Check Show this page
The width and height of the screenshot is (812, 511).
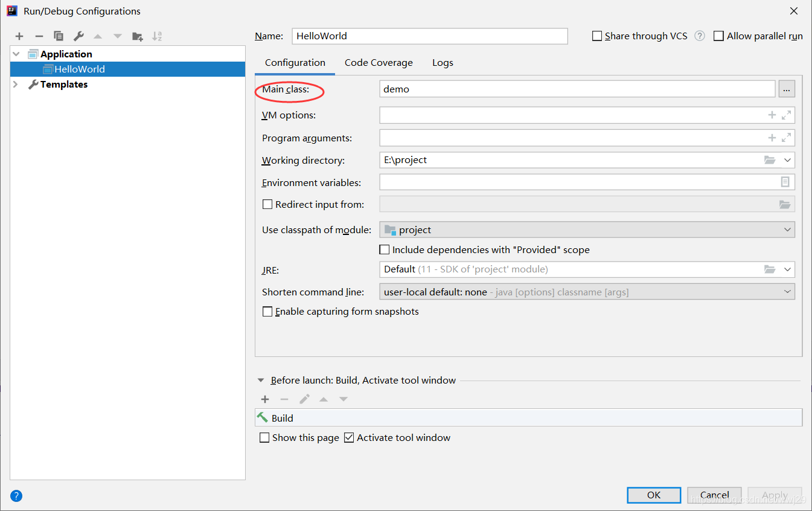point(264,437)
